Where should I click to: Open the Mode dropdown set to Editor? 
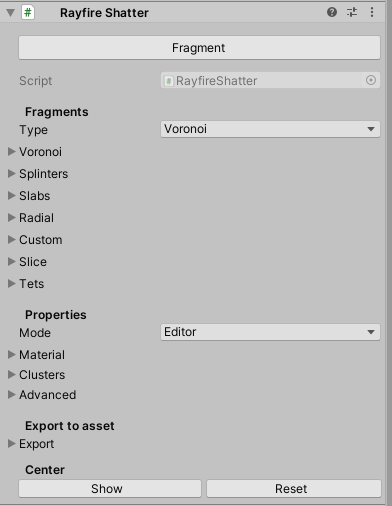pyautogui.click(x=270, y=332)
